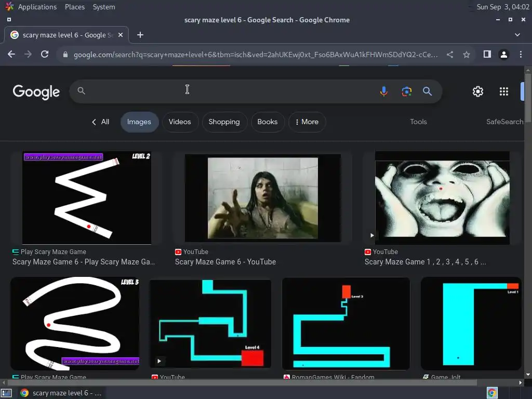Bookmark this tab with the star icon
This screenshot has width=532, height=399.
[x=467, y=54]
